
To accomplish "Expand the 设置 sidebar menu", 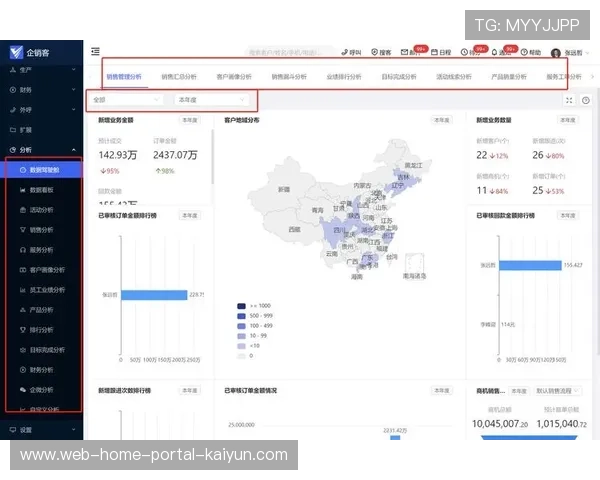I will (x=40, y=429).
